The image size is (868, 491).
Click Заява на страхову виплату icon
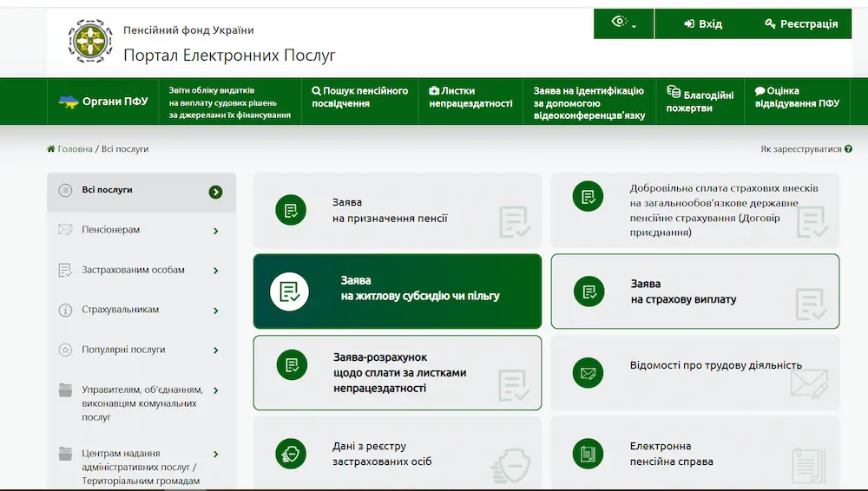pyautogui.click(x=589, y=291)
